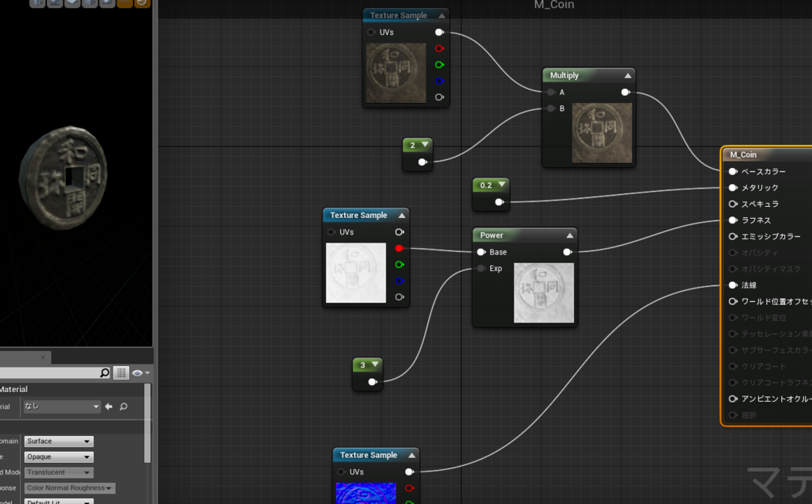Click output pin of constant 3 node
Image resolution: width=812 pixels, height=504 pixels.
pyautogui.click(x=373, y=382)
